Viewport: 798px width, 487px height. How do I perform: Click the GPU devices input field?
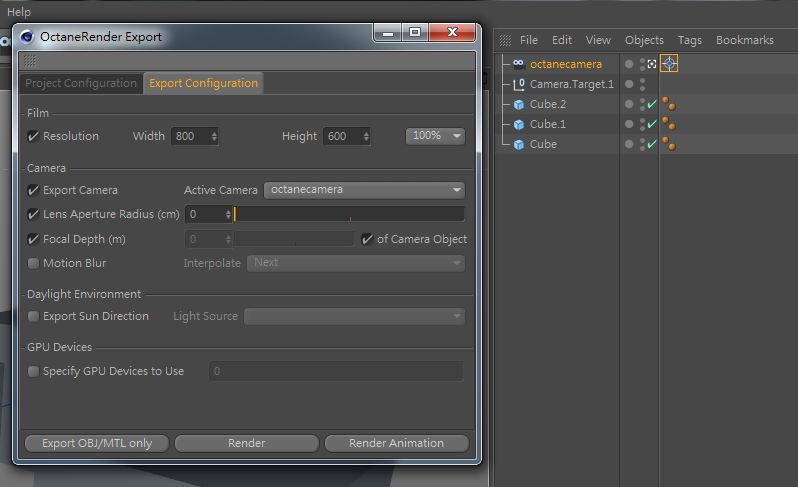pos(336,371)
